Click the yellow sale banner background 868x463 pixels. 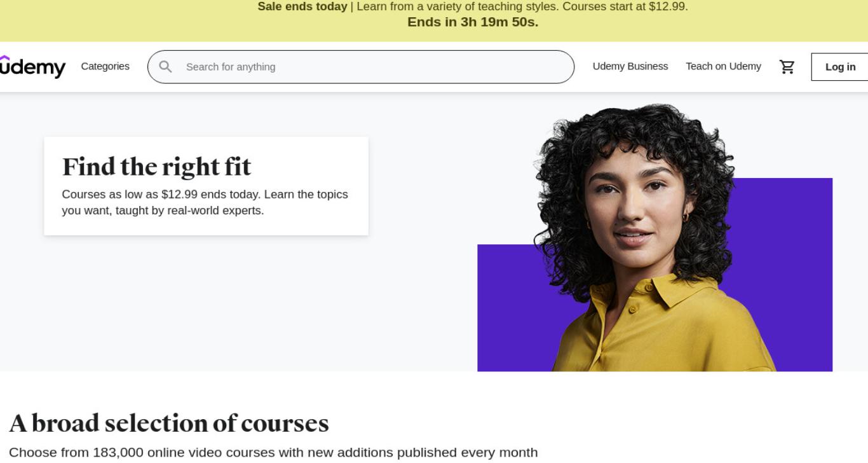click(x=127, y=20)
